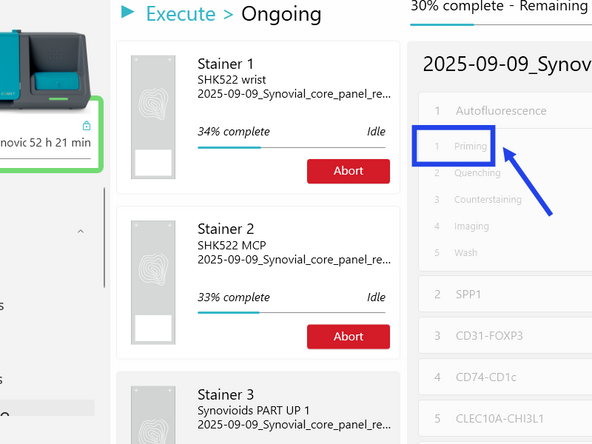Click overall 30% complete progress bar

tap(501, 25)
